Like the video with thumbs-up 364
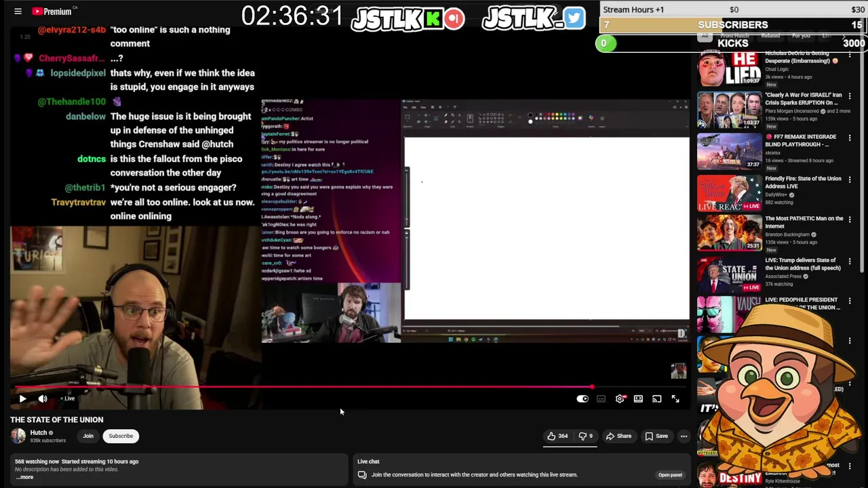868x488 pixels. pos(557,436)
